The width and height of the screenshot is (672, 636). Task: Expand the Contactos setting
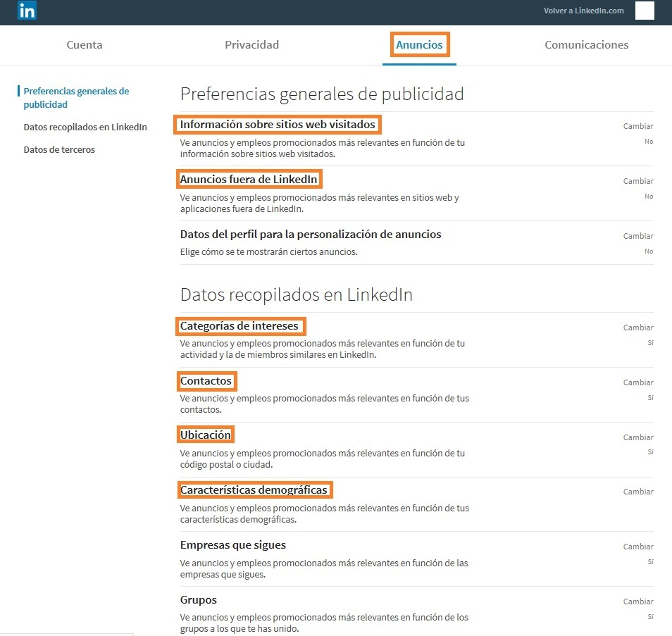(206, 380)
